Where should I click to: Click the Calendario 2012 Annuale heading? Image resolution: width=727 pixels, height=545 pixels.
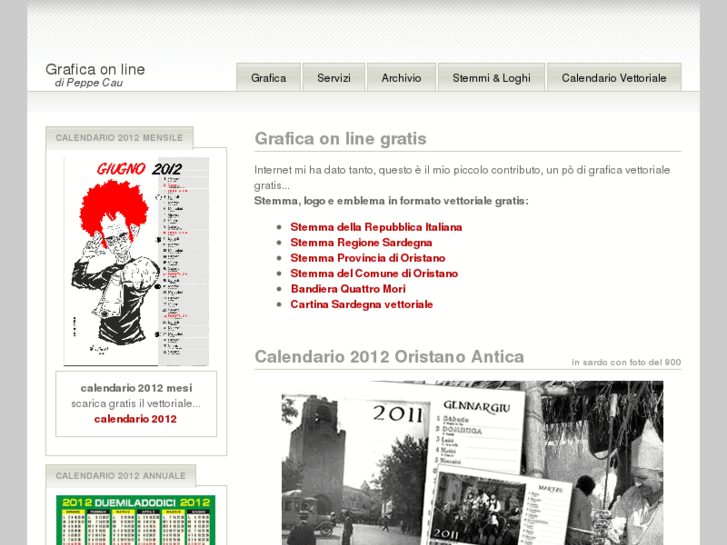tap(121, 476)
